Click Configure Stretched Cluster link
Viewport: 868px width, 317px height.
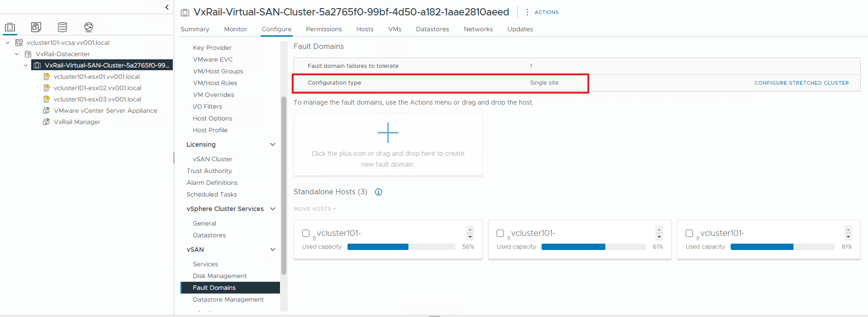pyautogui.click(x=802, y=83)
